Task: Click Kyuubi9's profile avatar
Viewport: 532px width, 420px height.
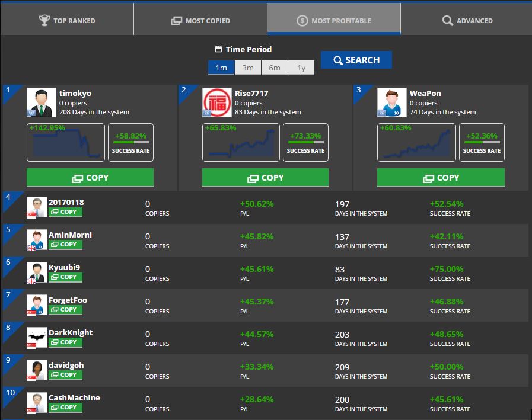Action: pos(37,272)
